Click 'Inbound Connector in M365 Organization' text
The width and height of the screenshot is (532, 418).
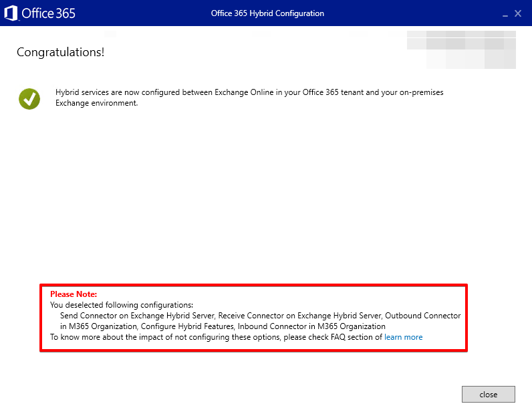coord(311,326)
